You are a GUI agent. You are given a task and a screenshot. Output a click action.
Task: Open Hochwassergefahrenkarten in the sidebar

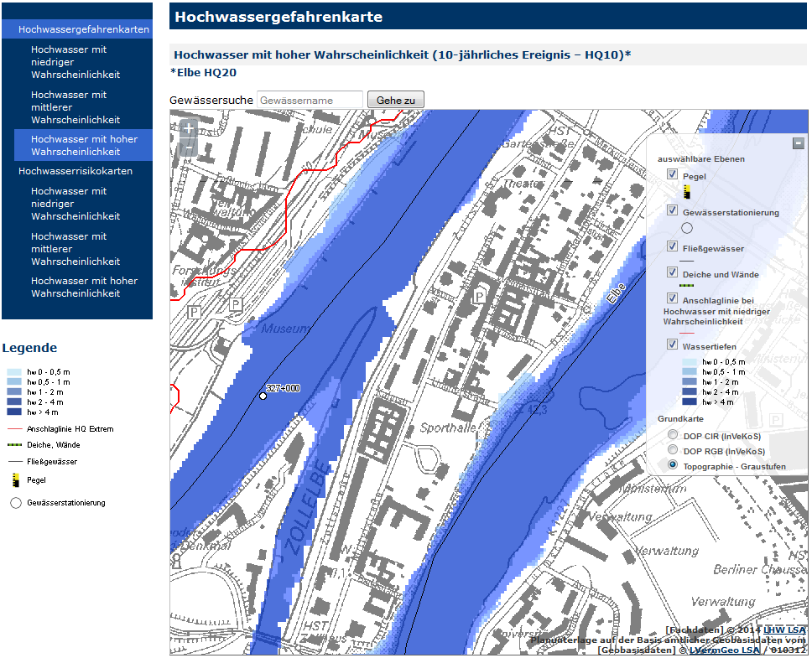tap(84, 29)
